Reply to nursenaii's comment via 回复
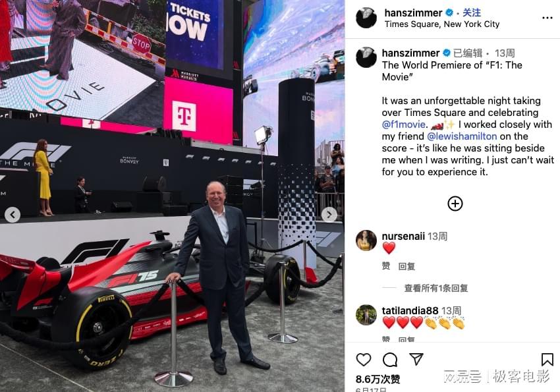 pyautogui.click(x=406, y=266)
